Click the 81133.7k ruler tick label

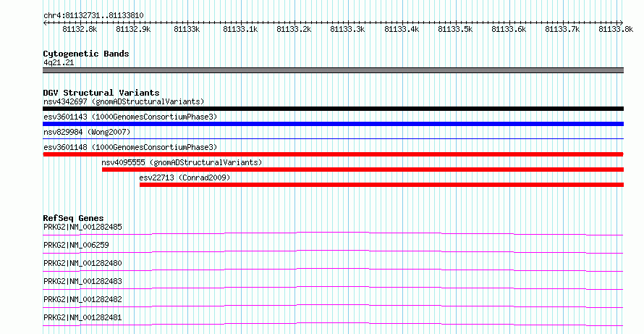click(x=562, y=29)
